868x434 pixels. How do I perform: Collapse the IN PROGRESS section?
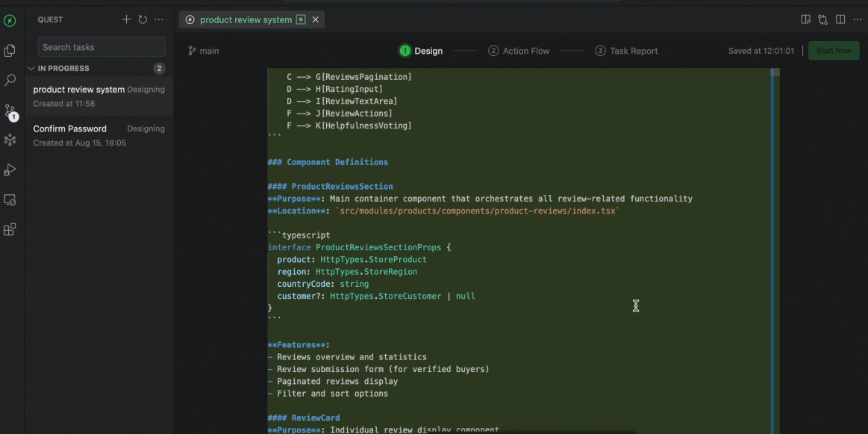tap(31, 69)
